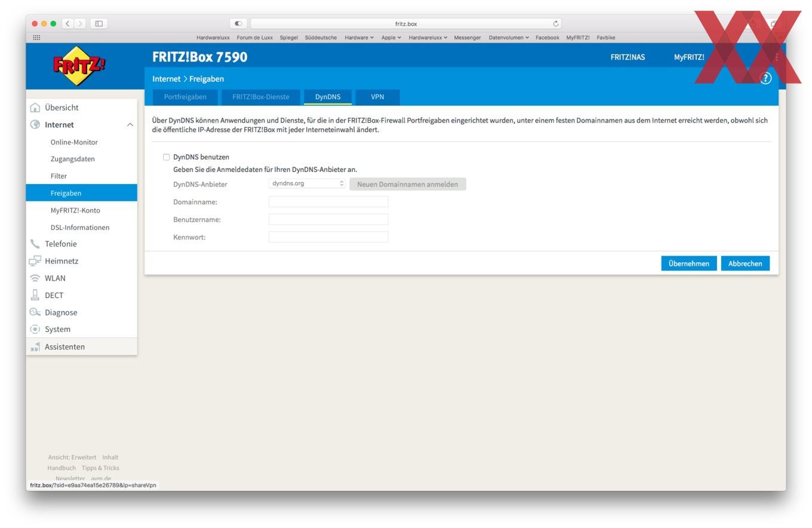Open the Favbike bookmark
The width and height of the screenshot is (812, 528).
[x=605, y=38]
